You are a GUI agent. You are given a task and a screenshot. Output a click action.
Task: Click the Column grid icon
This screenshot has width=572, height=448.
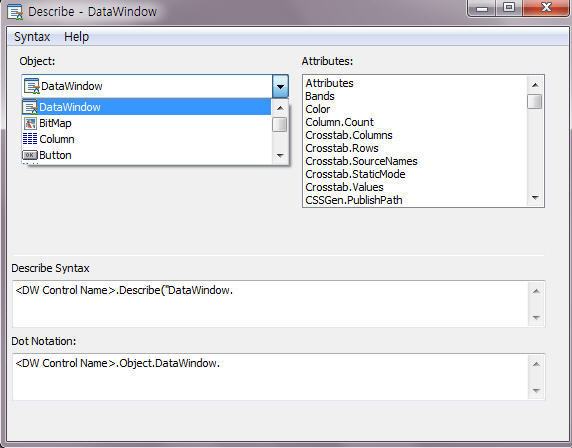30,139
